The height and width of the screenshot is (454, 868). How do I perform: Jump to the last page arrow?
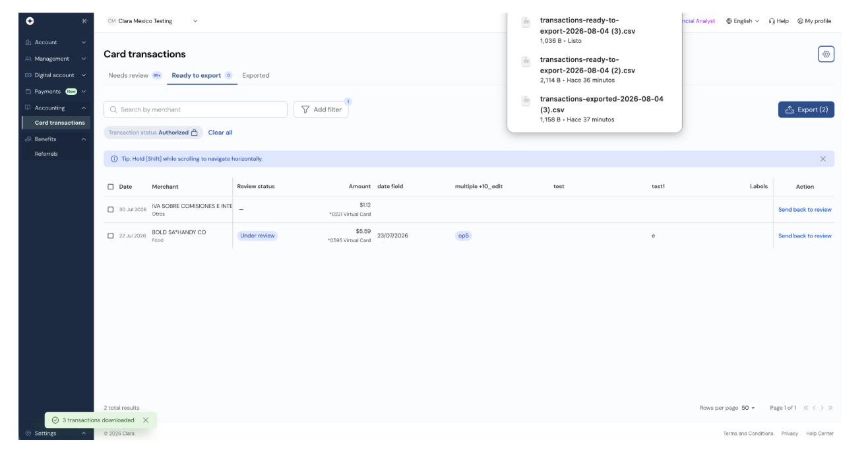(830, 408)
